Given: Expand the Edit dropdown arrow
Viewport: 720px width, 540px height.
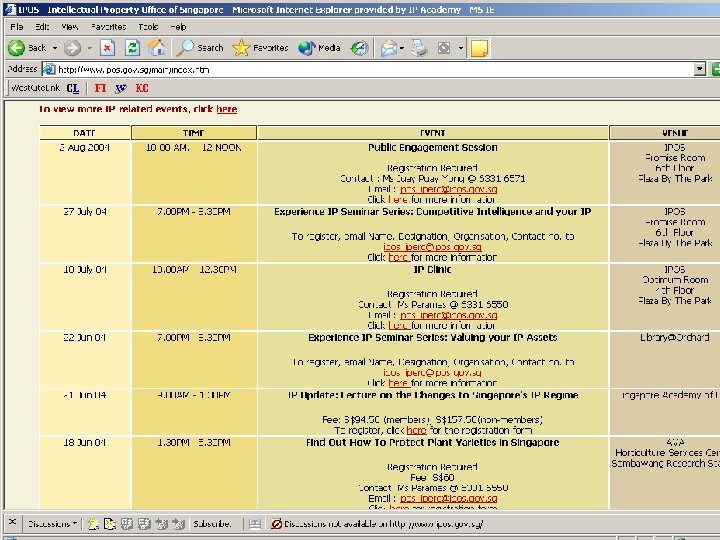Looking at the screenshot, I should click(461, 48).
